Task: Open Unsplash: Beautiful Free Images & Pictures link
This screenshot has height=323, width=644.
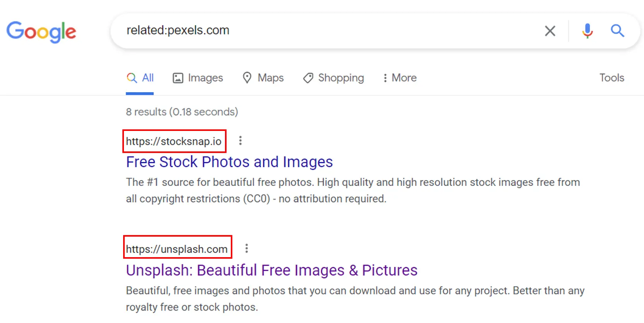Action: point(271,270)
